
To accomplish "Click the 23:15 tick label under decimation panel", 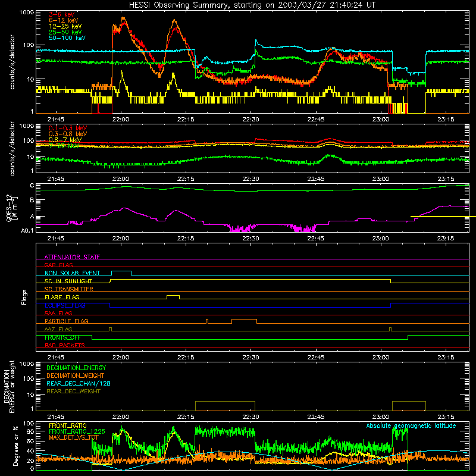I will [446, 417].
